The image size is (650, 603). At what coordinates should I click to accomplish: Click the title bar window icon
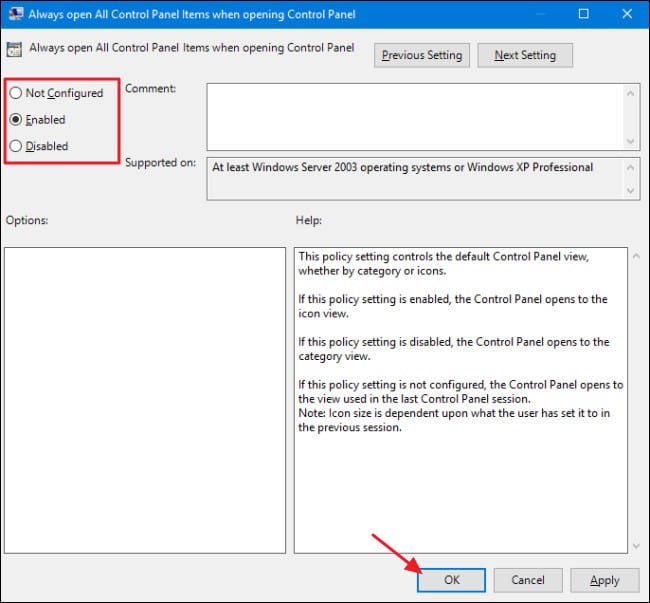[x=16, y=14]
